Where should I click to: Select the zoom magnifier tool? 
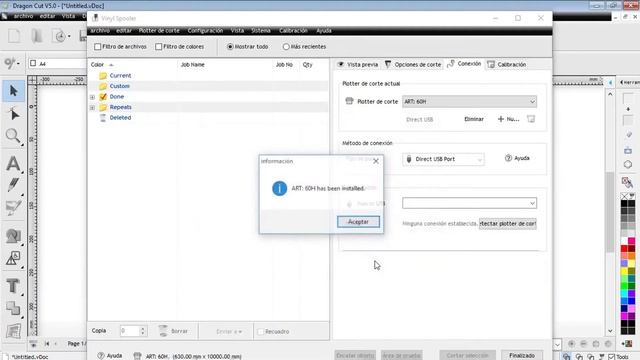coord(13,136)
